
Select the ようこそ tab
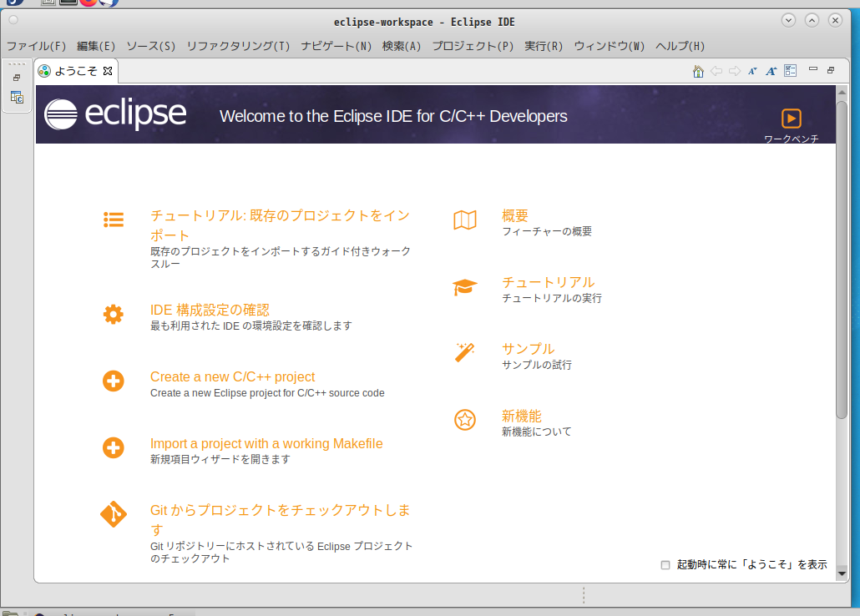(76, 71)
